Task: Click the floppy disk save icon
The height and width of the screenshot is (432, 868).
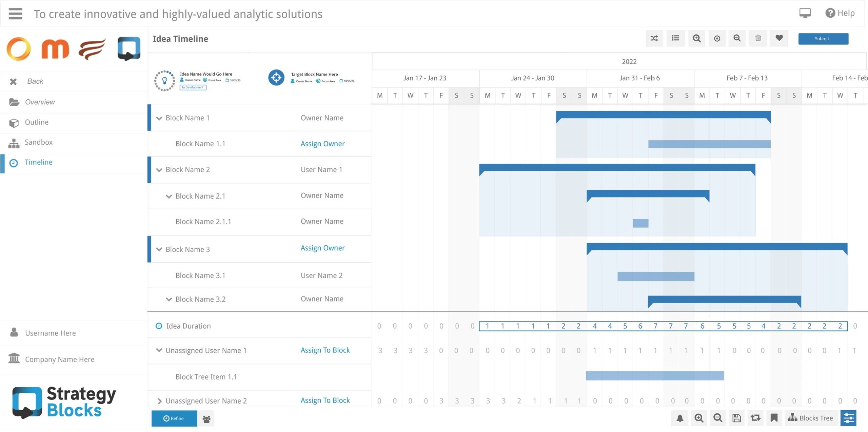Action: tap(736, 418)
